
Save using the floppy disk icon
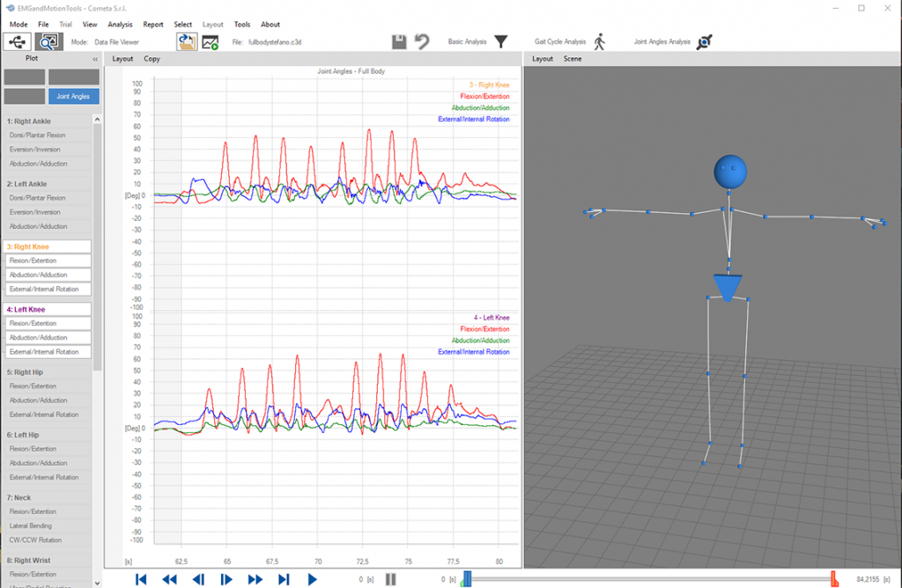point(399,41)
